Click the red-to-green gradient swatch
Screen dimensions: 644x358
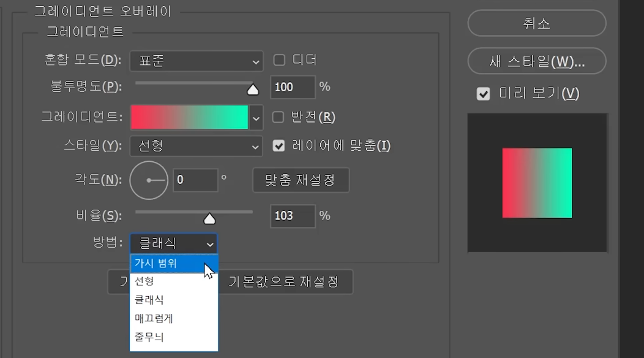pos(189,117)
